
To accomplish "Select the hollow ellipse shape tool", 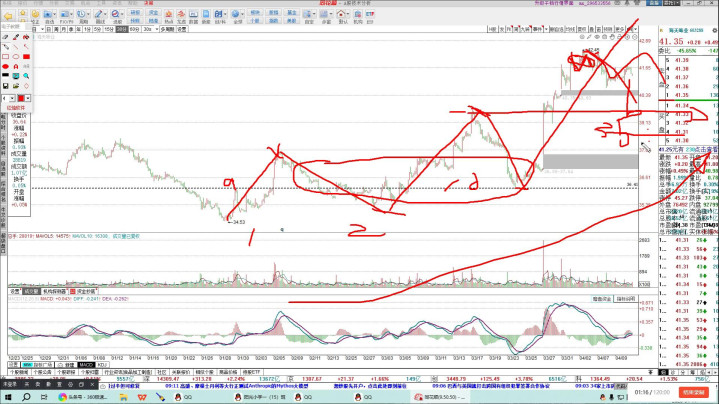I will pos(16,56).
